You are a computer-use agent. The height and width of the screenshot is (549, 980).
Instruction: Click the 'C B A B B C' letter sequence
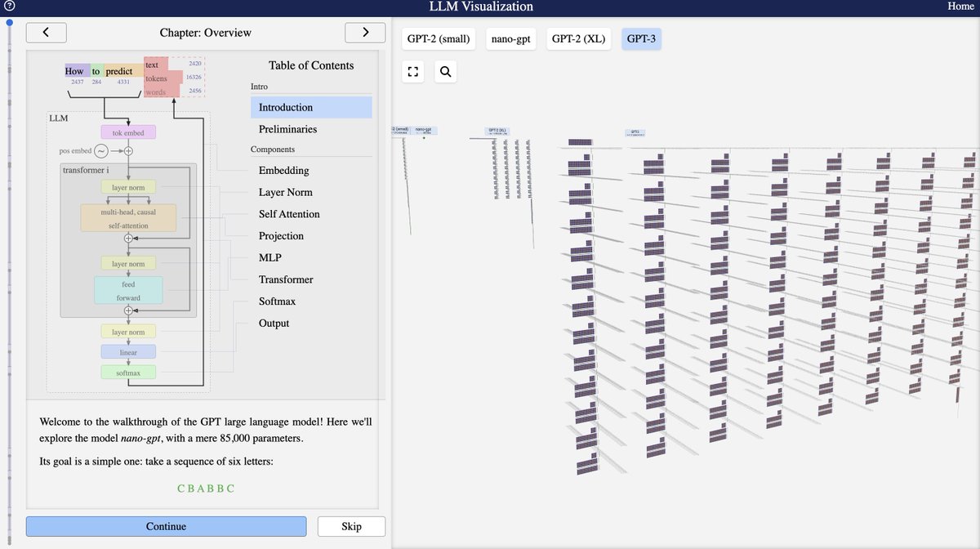pos(206,489)
